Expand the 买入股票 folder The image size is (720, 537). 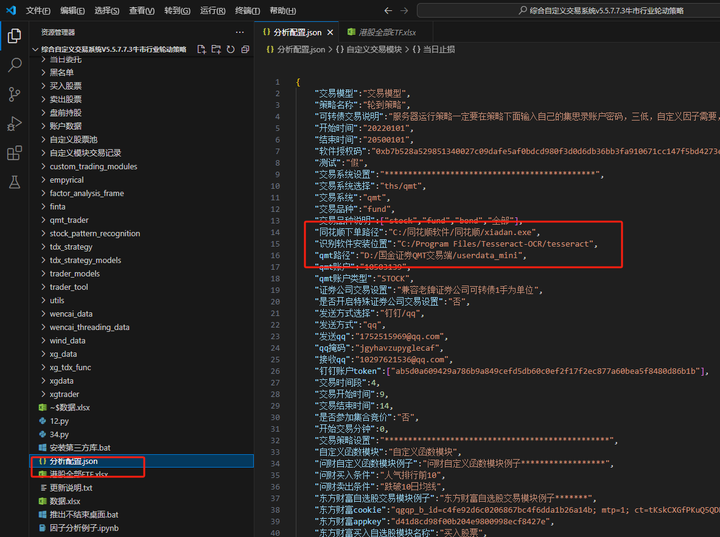[x=66, y=85]
